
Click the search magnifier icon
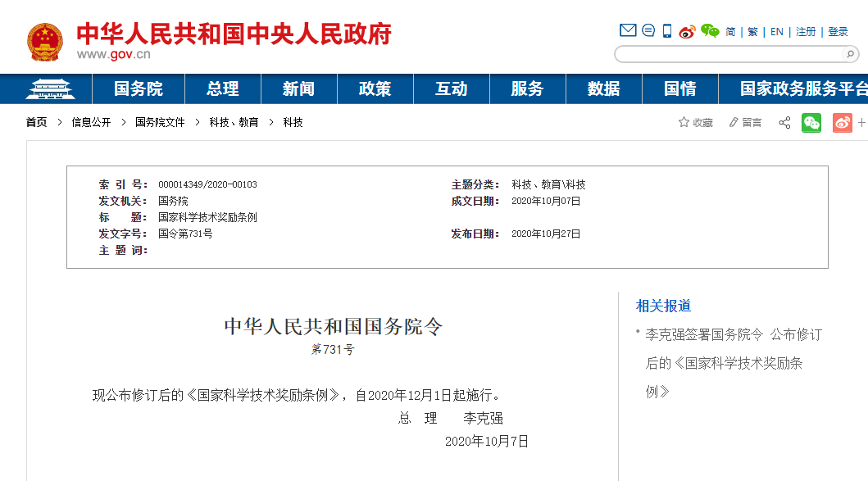(850, 54)
